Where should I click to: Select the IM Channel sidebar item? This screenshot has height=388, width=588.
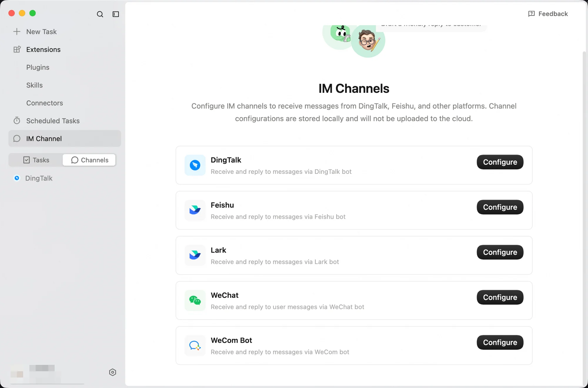click(x=65, y=139)
